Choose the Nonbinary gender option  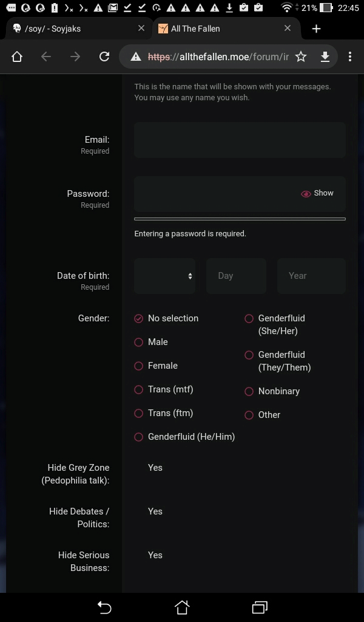249,391
